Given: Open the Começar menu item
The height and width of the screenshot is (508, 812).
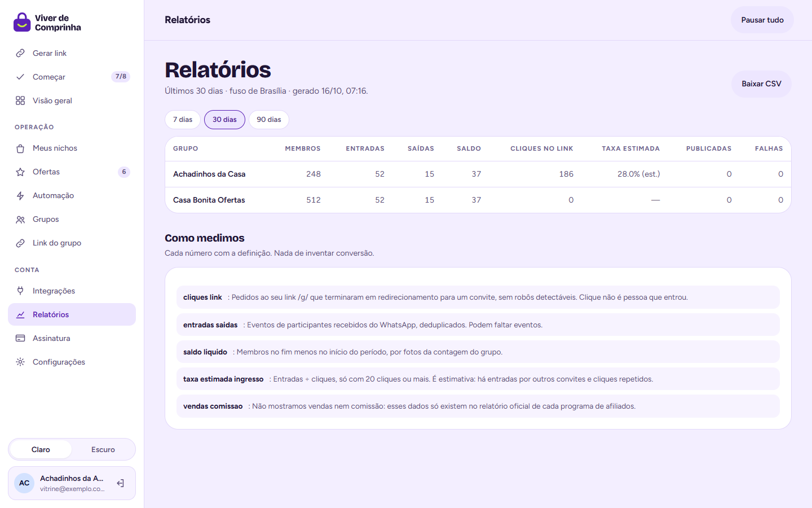Looking at the screenshot, I should pos(72,77).
